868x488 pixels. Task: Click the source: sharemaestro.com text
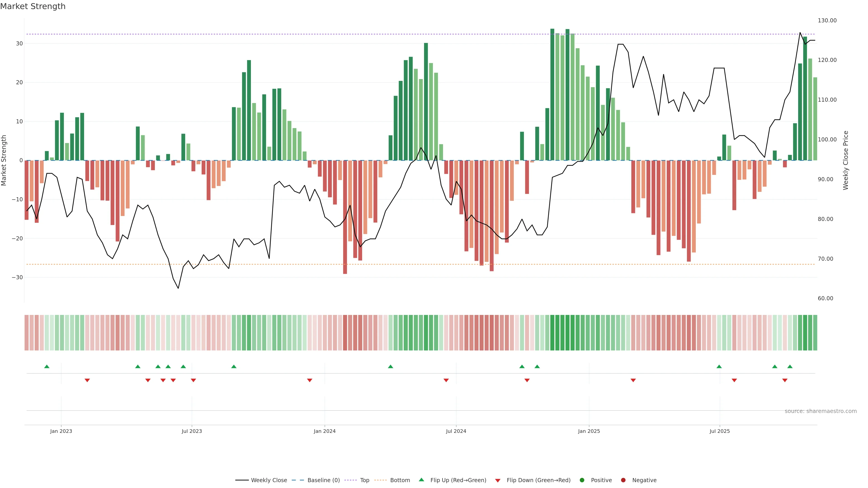(x=821, y=411)
